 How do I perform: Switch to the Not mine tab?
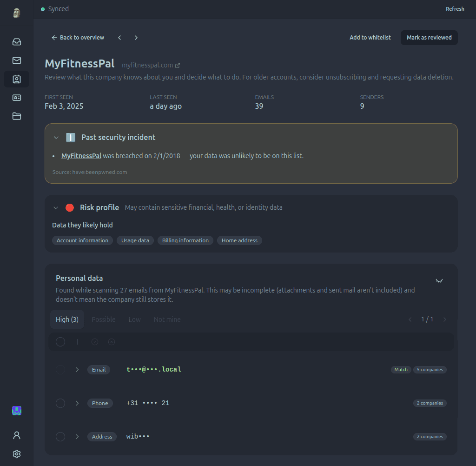click(x=167, y=320)
